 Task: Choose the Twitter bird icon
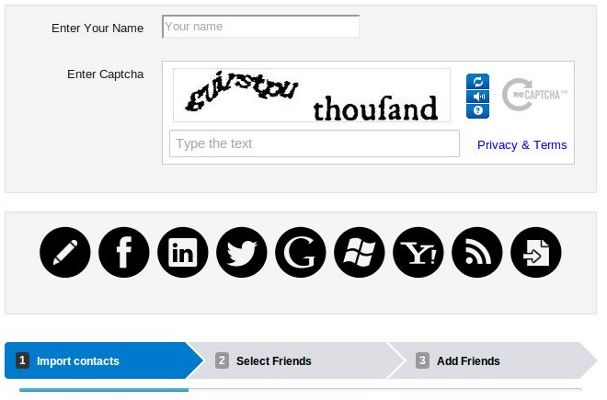pyautogui.click(x=242, y=252)
